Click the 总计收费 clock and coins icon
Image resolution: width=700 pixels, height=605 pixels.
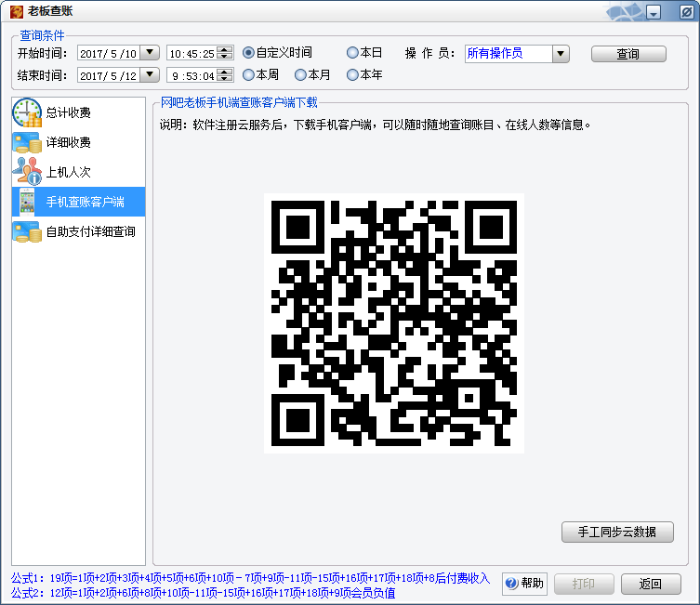pyautogui.click(x=27, y=112)
